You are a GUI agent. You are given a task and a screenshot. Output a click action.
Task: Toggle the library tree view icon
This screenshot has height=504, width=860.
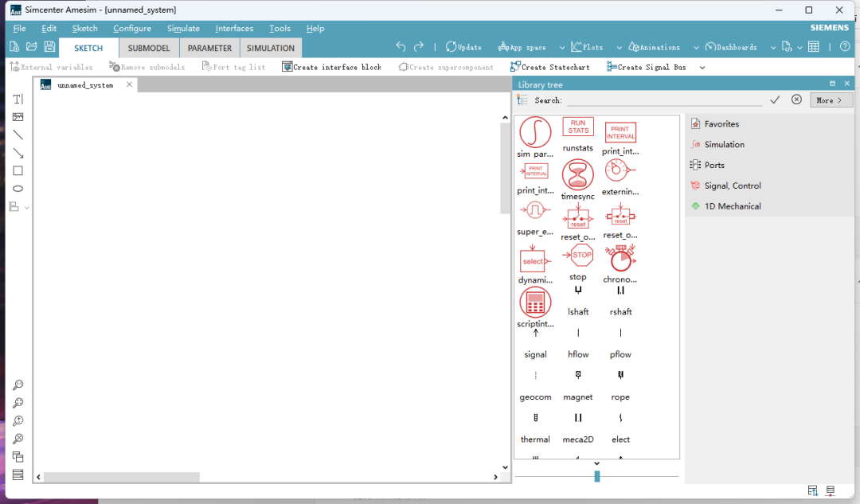[x=522, y=100]
